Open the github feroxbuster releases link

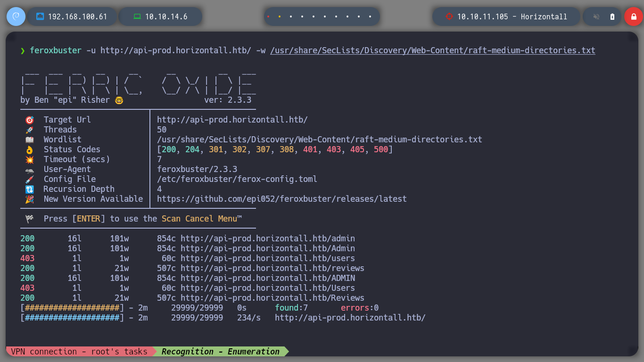(282, 199)
